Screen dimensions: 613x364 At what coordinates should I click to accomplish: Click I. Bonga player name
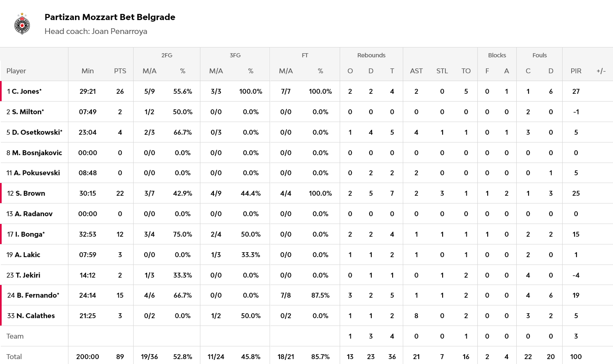pyautogui.click(x=30, y=234)
